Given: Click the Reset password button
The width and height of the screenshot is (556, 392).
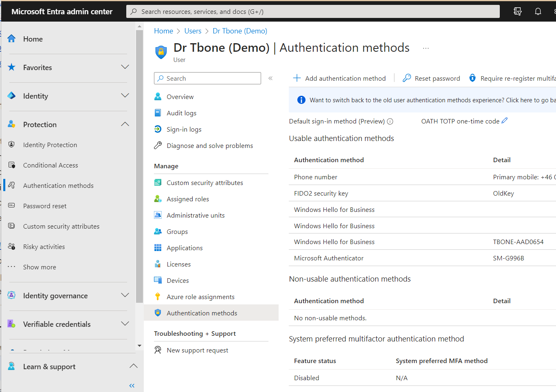Looking at the screenshot, I should [x=431, y=78].
